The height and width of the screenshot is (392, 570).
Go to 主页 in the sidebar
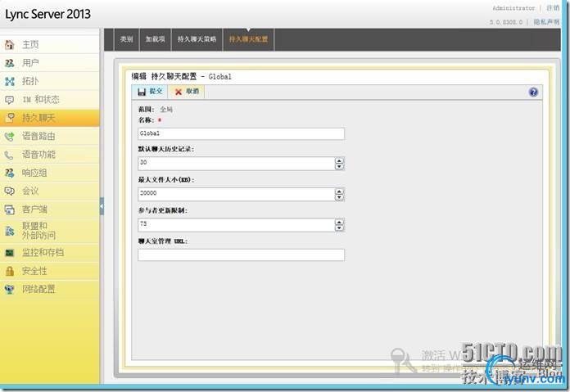coord(49,45)
